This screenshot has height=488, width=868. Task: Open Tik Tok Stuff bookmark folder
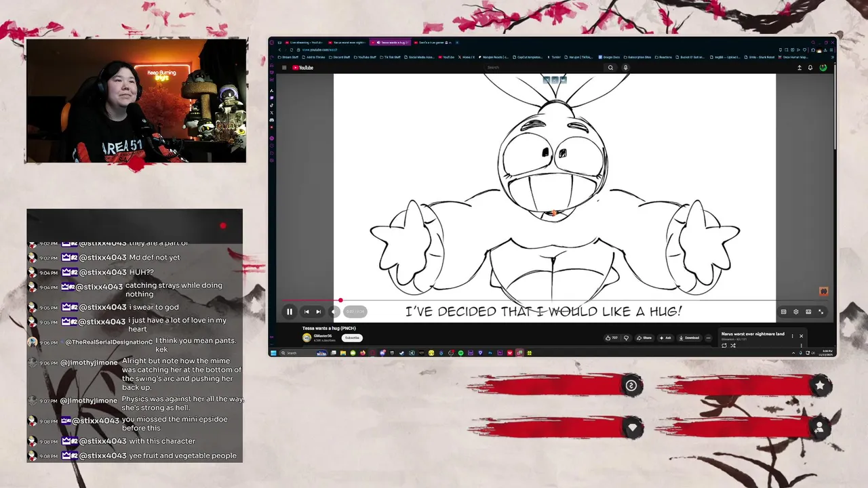coord(390,58)
